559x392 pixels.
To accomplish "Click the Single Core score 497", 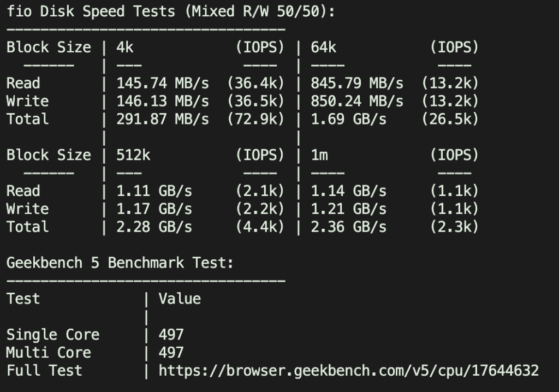I will coord(171,335).
